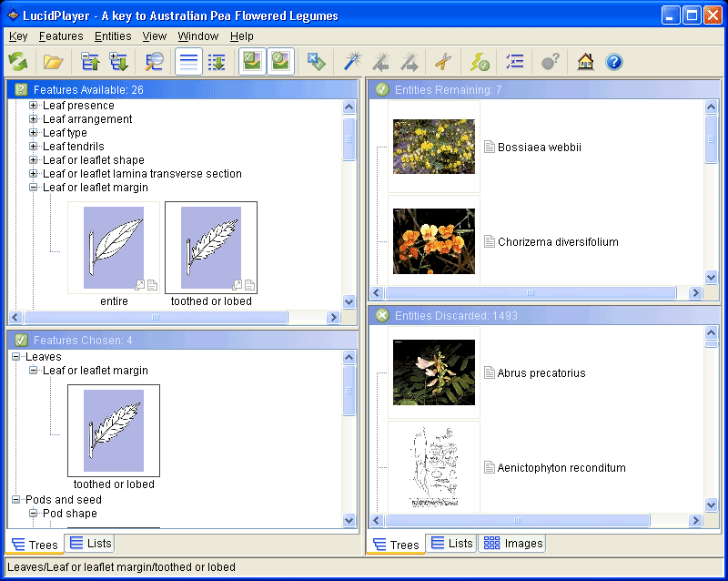Click the pliers prune tool icon

[x=443, y=62]
